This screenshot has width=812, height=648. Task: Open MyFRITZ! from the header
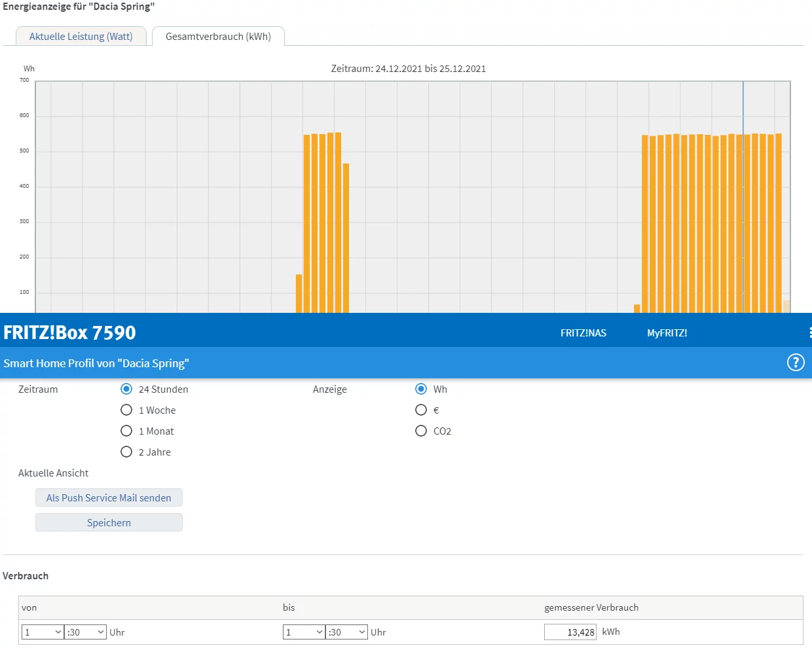(x=667, y=333)
